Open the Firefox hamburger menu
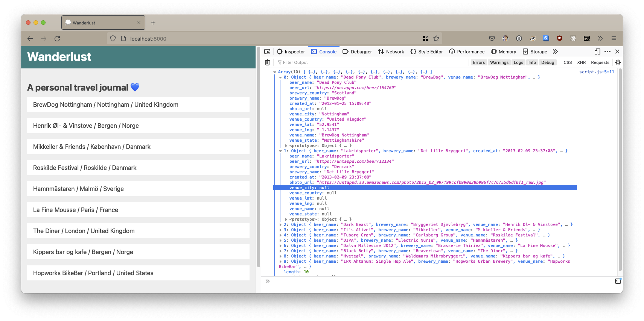This screenshot has height=321, width=644. [614, 38]
